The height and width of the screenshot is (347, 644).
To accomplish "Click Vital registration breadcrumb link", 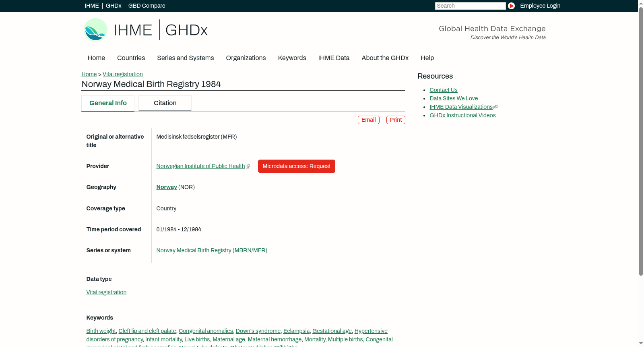I will click(123, 74).
